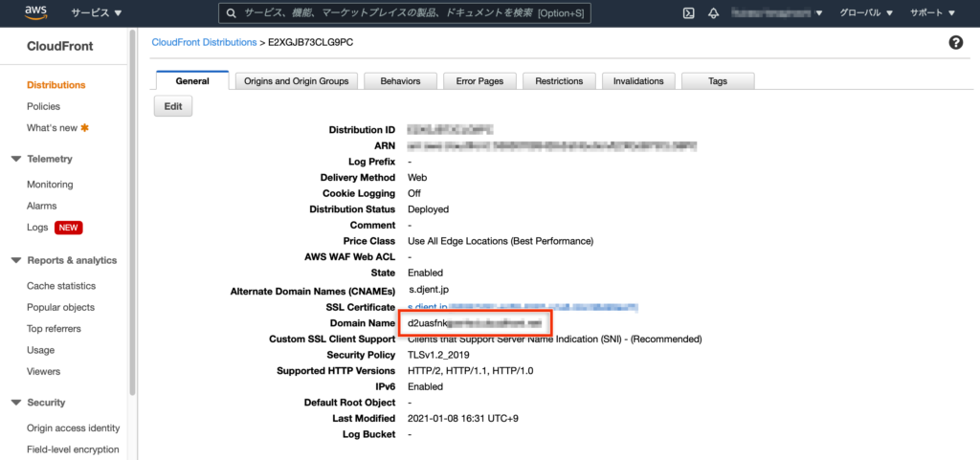Viewport: 980px width, 460px height.
Task: Click the breadcrumb ID E2XGJB73CLG9PC
Action: pyautogui.click(x=310, y=42)
